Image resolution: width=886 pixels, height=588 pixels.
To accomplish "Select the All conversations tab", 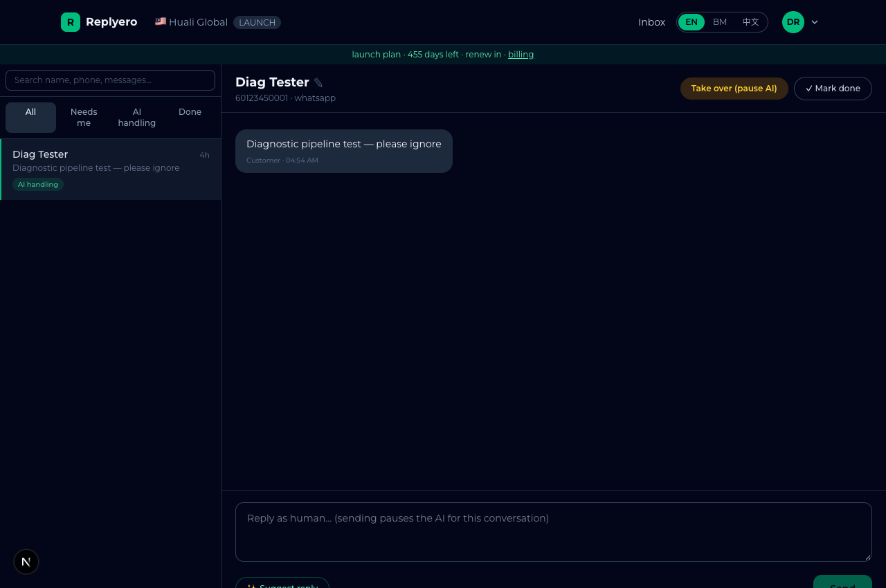I will pos(30,118).
